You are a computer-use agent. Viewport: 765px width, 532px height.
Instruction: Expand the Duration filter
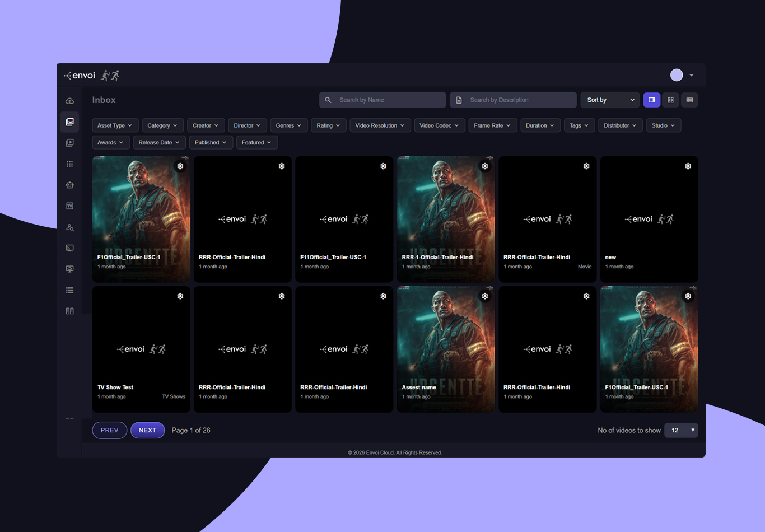[540, 125]
